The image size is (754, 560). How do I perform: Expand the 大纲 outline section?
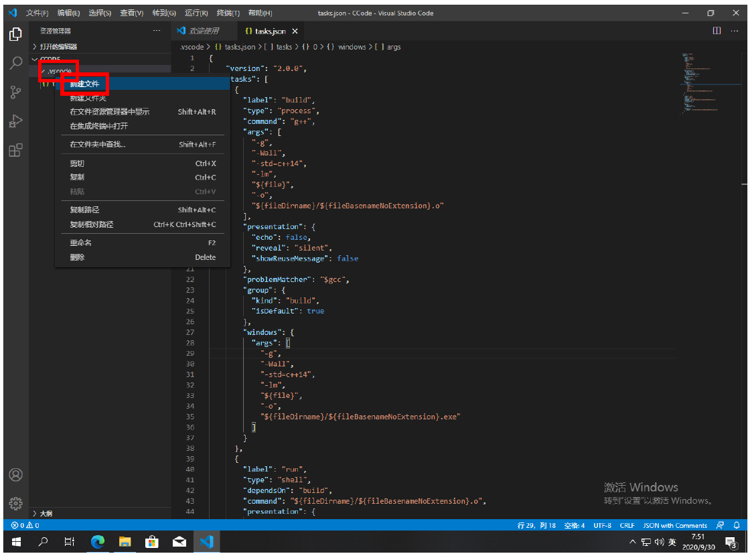coord(46,513)
